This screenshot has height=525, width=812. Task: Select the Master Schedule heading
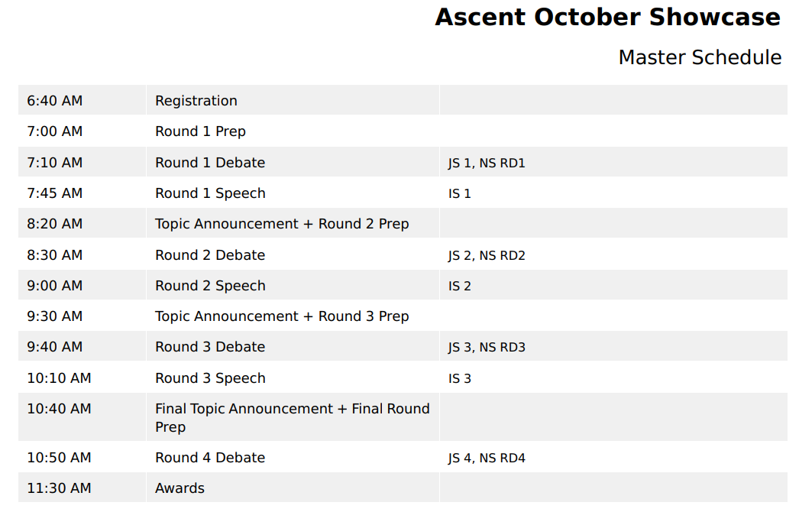700,57
